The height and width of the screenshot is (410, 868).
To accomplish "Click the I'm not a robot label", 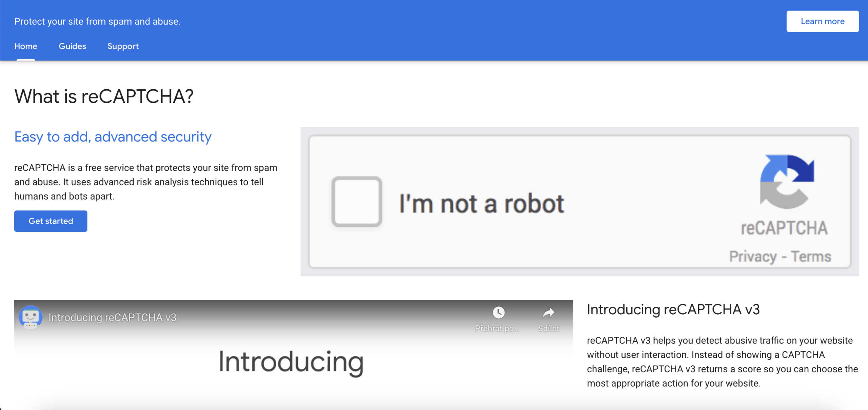I will pyautogui.click(x=481, y=204).
